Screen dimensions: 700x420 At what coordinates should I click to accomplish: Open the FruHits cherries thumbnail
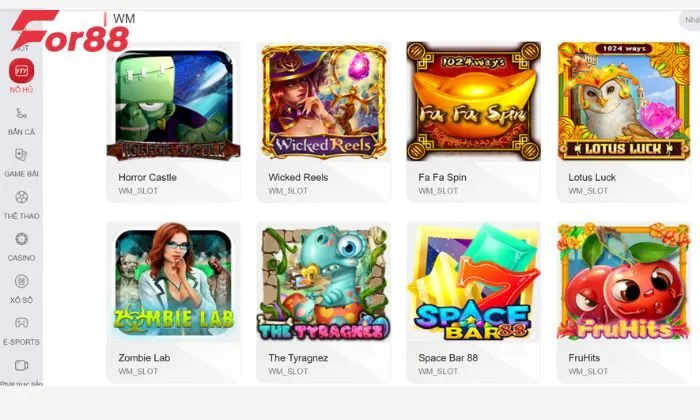pos(624,282)
